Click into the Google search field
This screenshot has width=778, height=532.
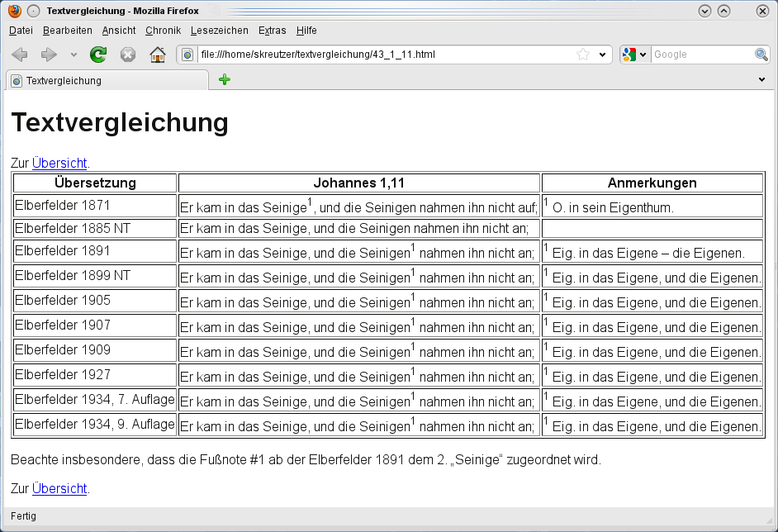tap(701, 55)
